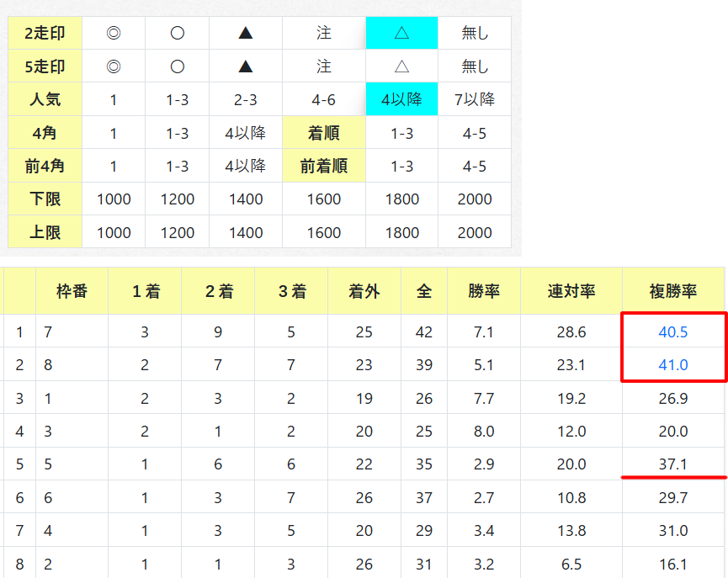Select the ○ mark in the 2走印 row
Viewport: 728px width, 578px height.
[178, 33]
